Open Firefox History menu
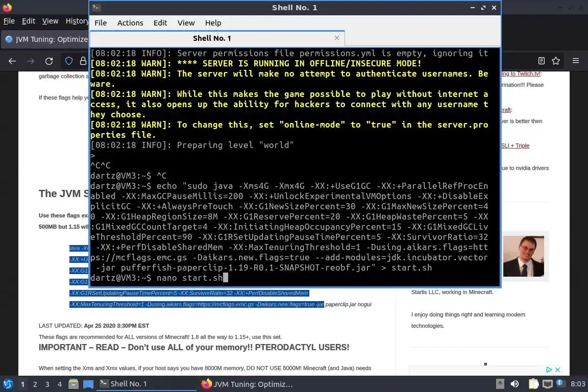 [77, 21]
